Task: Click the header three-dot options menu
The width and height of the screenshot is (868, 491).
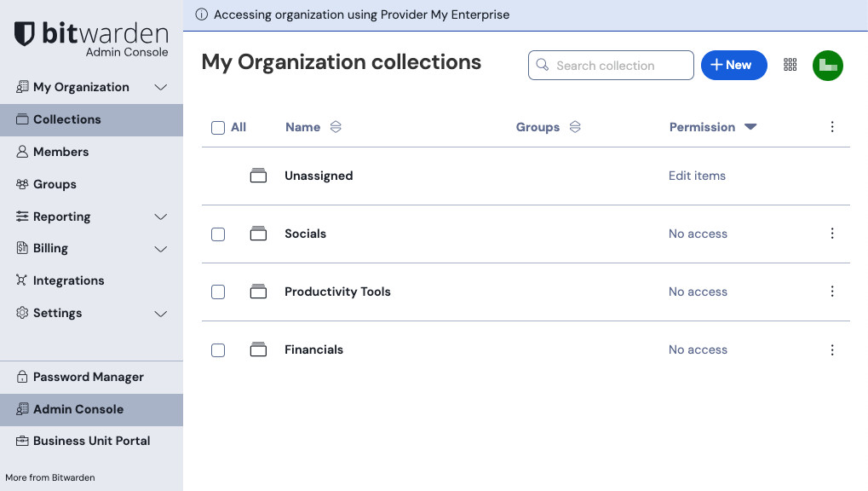Action: [831, 127]
